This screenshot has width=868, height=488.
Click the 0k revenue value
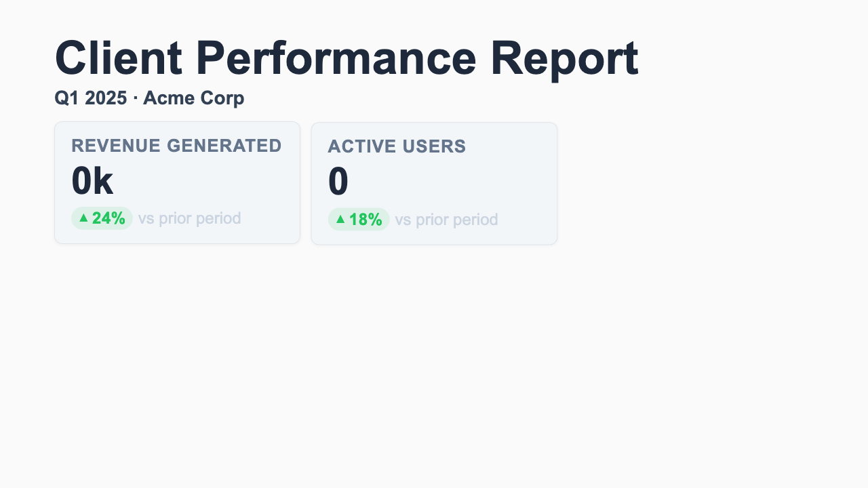tap(92, 181)
